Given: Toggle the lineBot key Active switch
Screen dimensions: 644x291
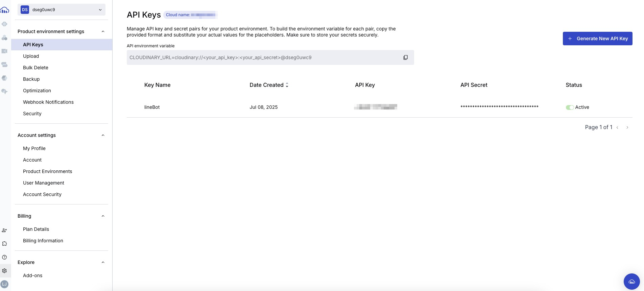Looking at the screenshot, I should click(x=570, y=107).
